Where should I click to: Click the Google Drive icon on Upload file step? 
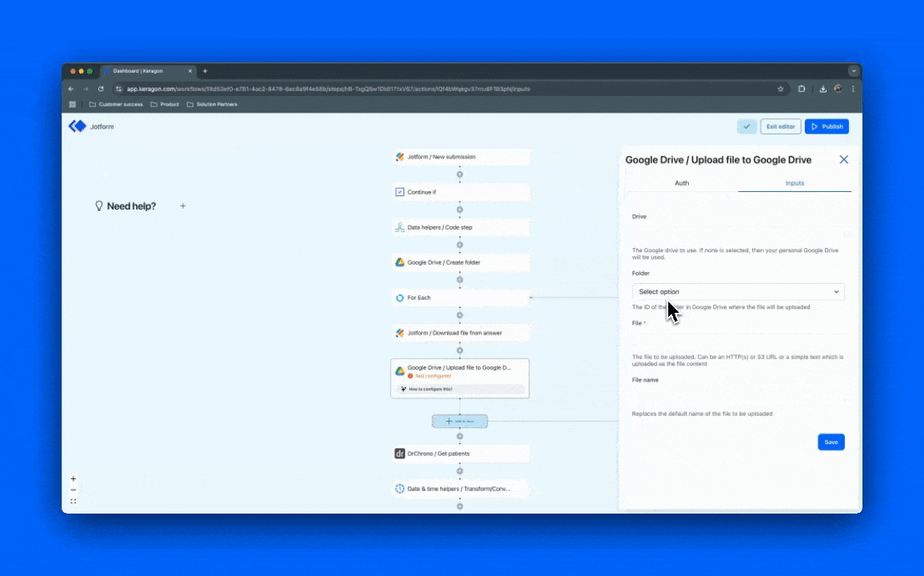click(400, 371)
